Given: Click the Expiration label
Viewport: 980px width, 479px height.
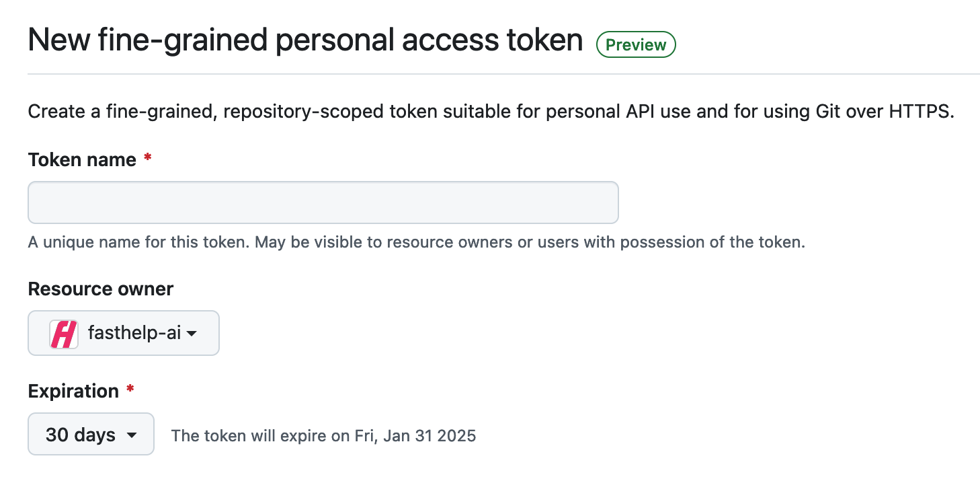Looking at the screenshot, I should click(73, 391).
